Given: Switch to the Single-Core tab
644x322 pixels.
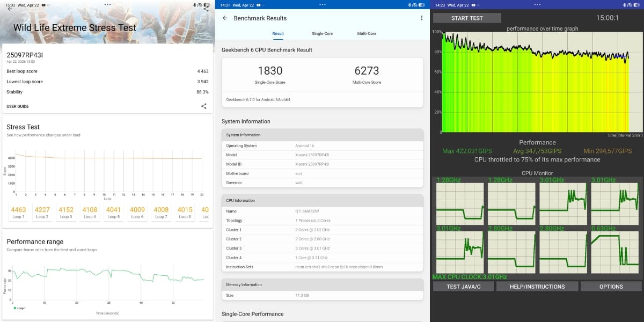Looking at the screenshot, I should (323, 33).
